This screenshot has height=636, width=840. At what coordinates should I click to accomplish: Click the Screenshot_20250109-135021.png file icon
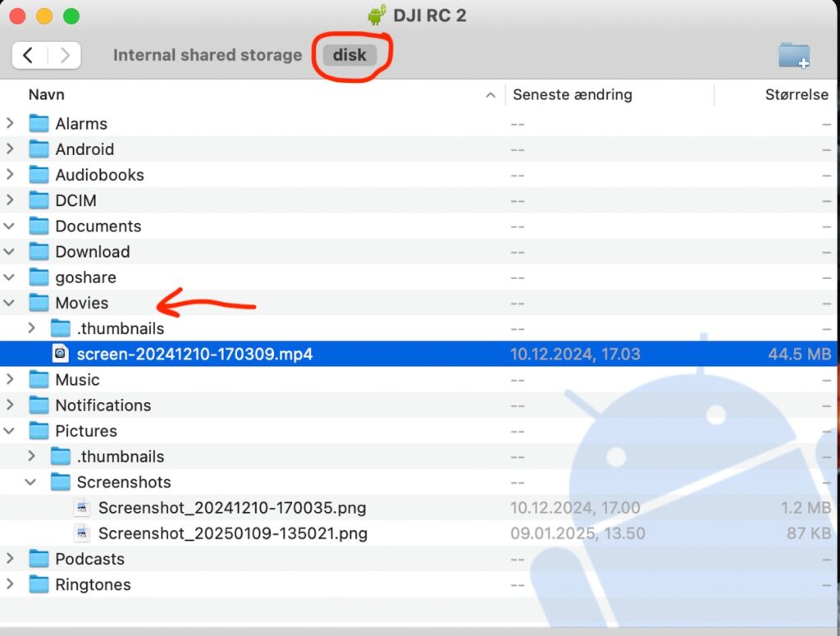click(x=82, y=533)
